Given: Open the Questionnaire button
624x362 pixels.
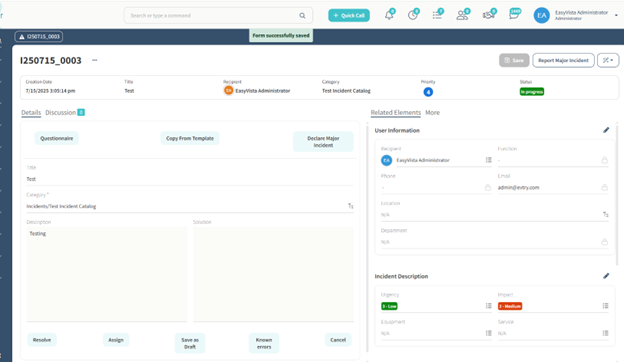Looking at the screenshot, I should [57, 138].
